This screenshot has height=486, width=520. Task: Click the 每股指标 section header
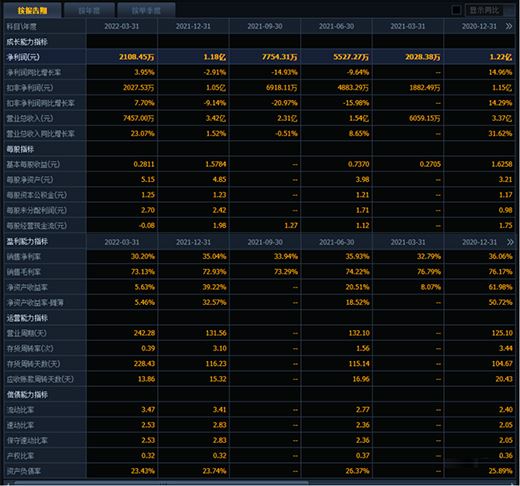point(20,149)
